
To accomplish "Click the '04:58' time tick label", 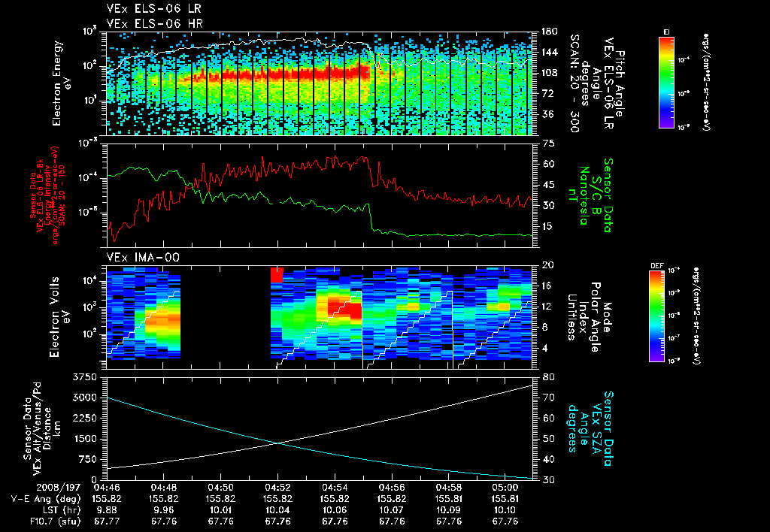I will tap(448, 488).
